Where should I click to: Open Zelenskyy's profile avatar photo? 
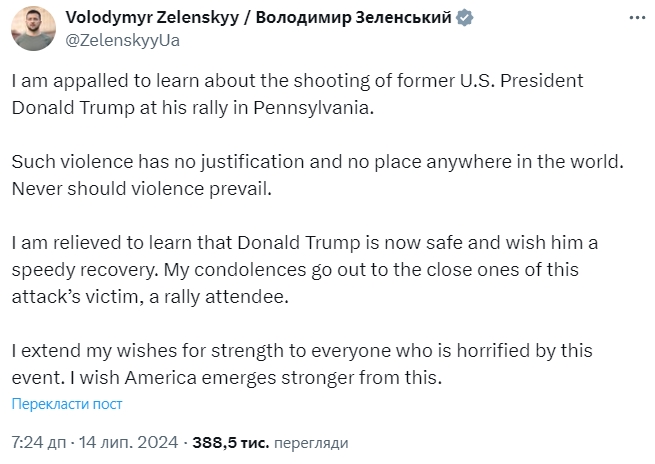point(33,28)
